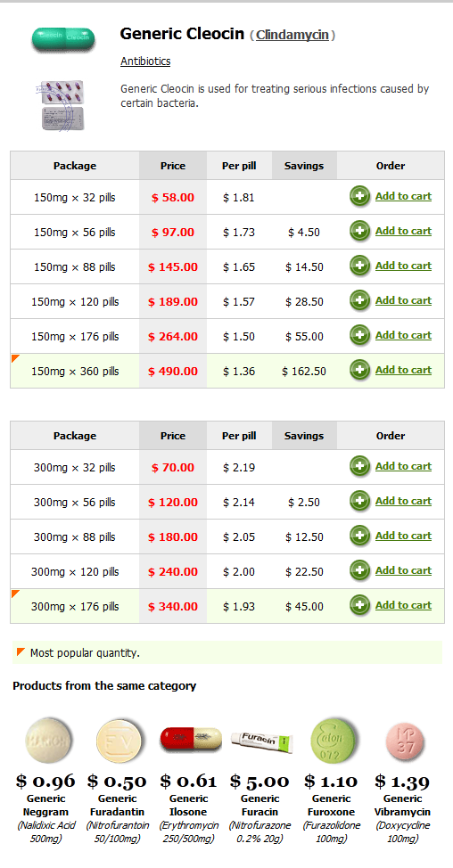Select the Generic Neggram pill image
The width and height of the screenshot is (453, 868).
coord(49,741)
